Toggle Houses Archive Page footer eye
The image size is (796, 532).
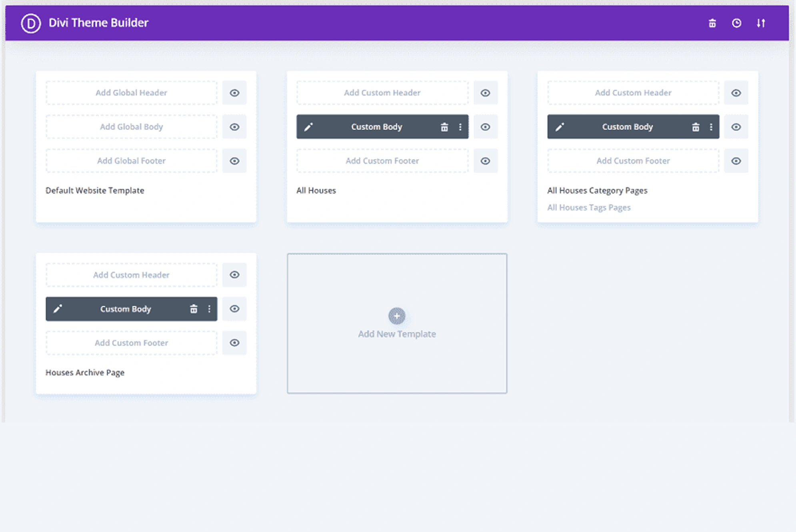click(x=234, y=343)
